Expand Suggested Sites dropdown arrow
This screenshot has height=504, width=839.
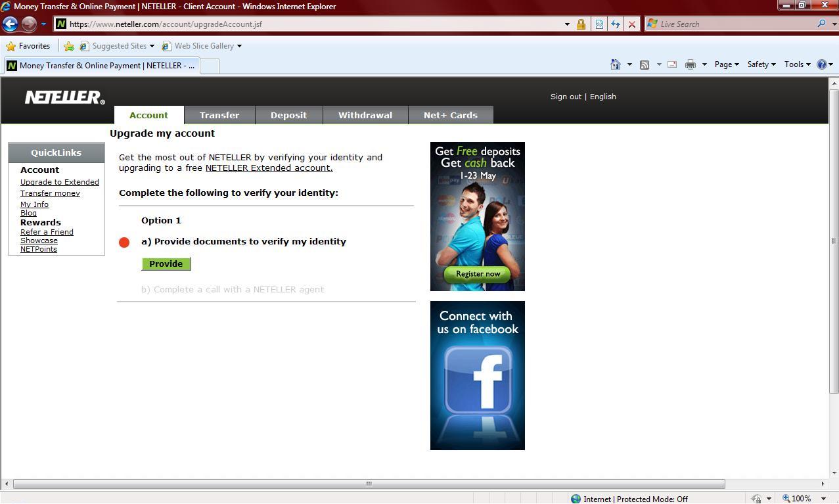pos(152,46)
